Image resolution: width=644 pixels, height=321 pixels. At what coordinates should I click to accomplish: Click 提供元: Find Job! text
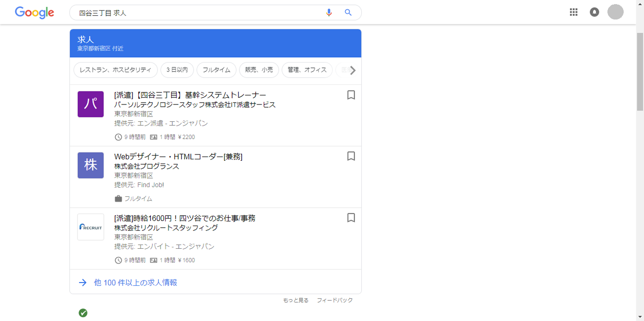pos(139,185)
